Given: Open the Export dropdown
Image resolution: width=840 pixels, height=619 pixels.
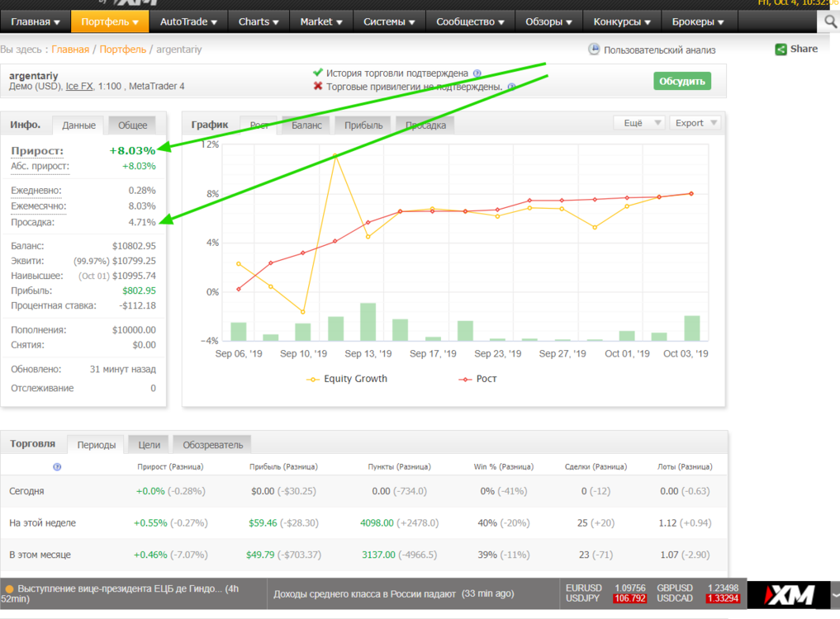Looking at the screenshot, I should (x=695, y=123).
